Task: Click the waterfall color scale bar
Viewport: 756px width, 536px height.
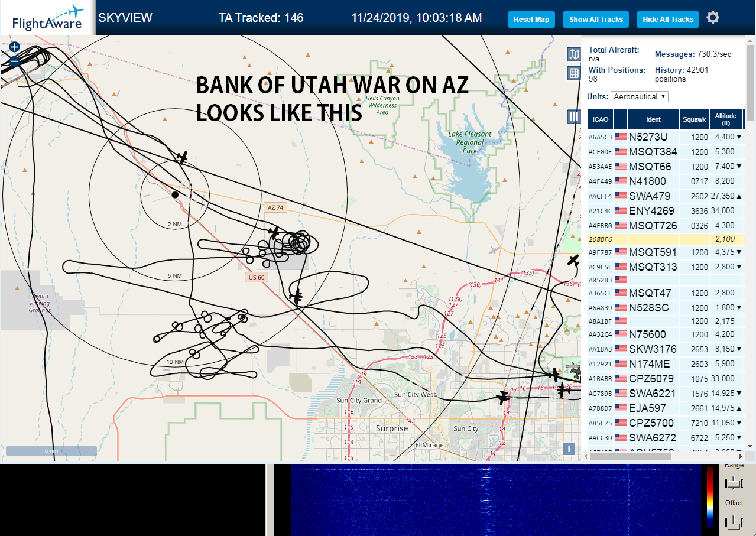Action: [x=710, y=496]
